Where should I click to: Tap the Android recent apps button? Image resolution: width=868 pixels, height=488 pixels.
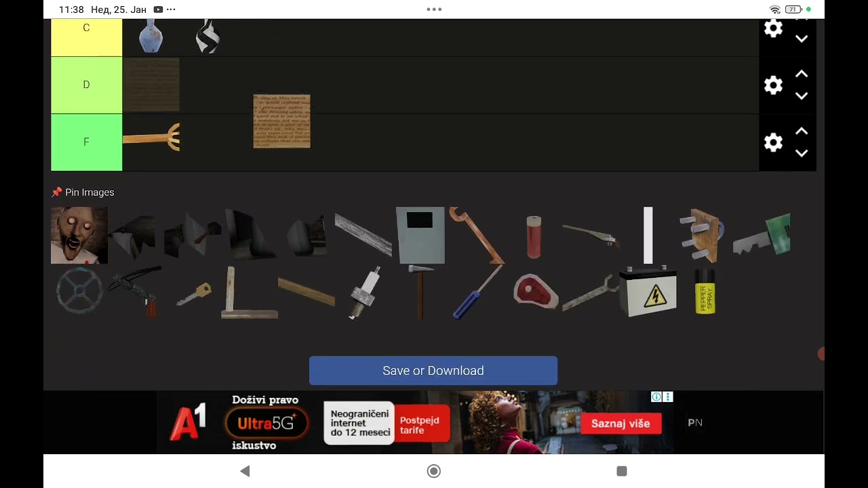click(x=622, y=471)
